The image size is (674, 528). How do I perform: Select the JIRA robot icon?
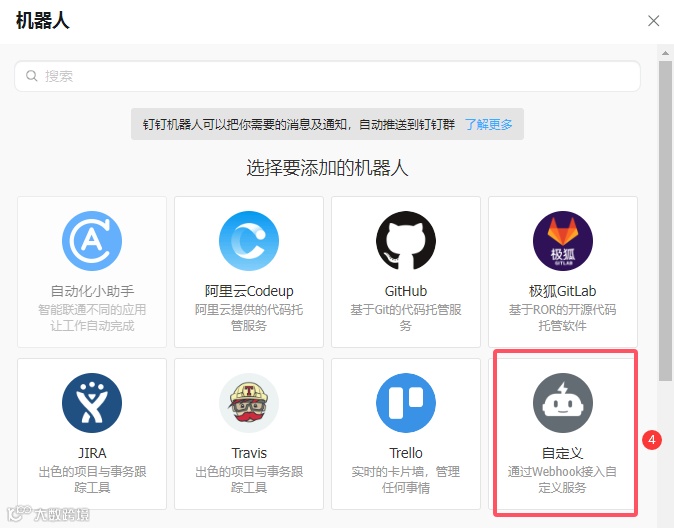pyautogui.click(x=92, y=403)
